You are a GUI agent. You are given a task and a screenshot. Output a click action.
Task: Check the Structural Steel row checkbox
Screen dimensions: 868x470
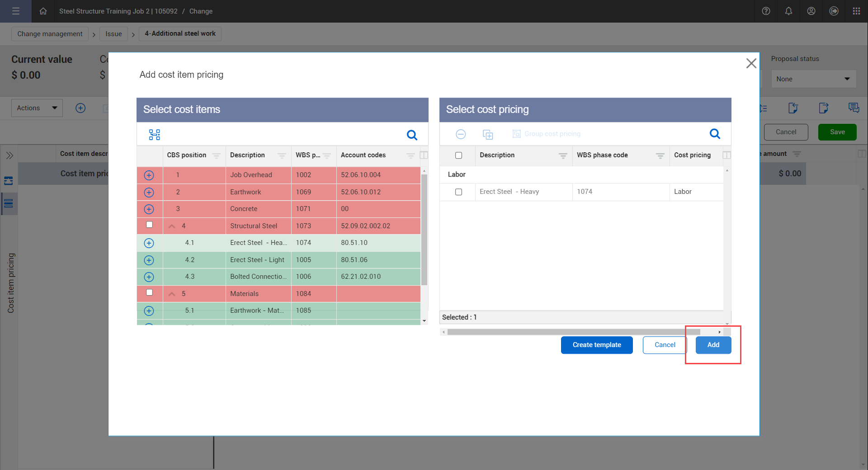pyautogui.click(x=149, y=225)
